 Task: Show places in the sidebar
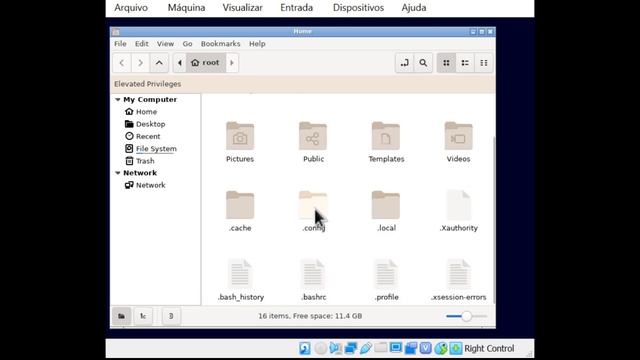click(x=122, y=316)
